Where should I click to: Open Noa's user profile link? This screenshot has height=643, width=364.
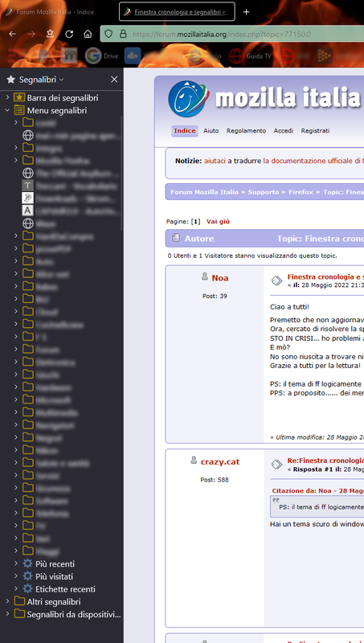(x=220, y=278)
